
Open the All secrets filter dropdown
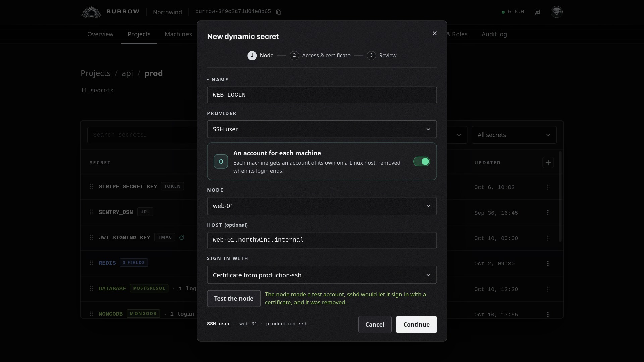[x=514, y=135]
